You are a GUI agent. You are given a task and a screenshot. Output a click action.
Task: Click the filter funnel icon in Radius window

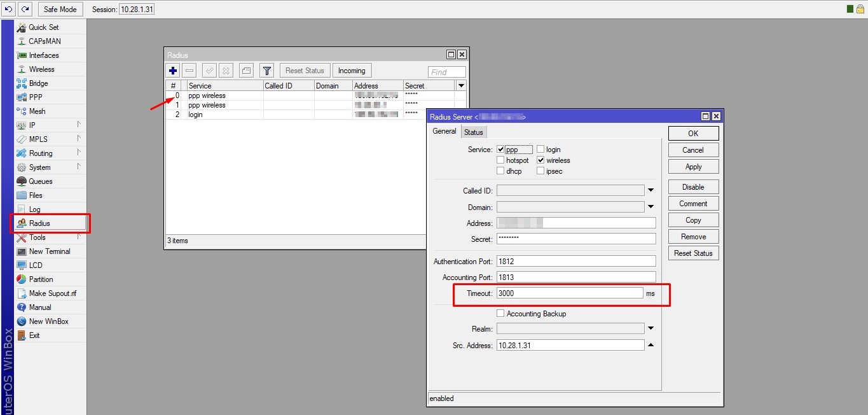[x=267, y=71]
